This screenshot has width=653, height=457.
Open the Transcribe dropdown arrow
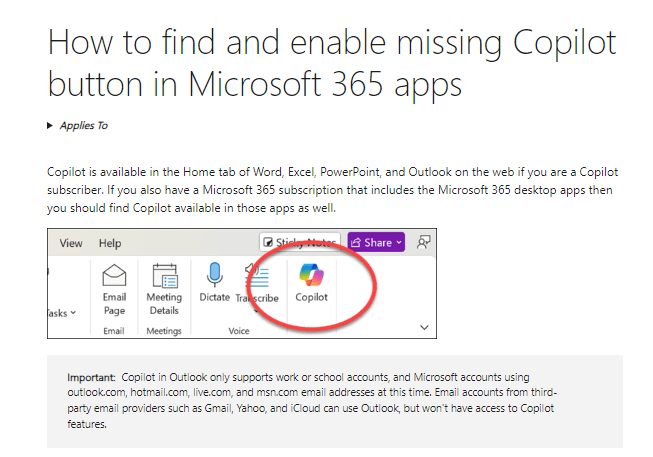[256, 310]
